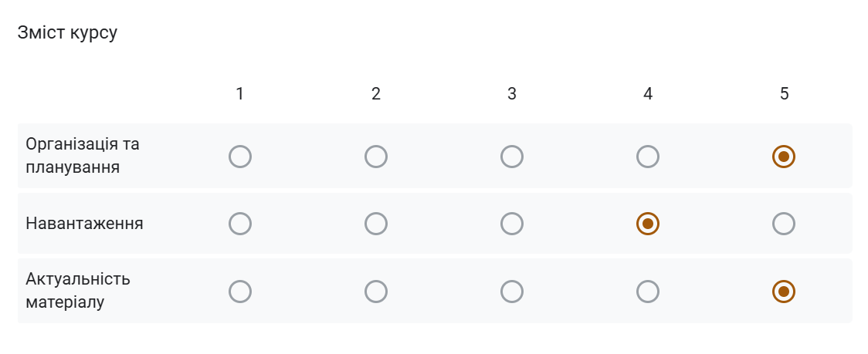Rate Навантаження as 1

click(239, 224)
